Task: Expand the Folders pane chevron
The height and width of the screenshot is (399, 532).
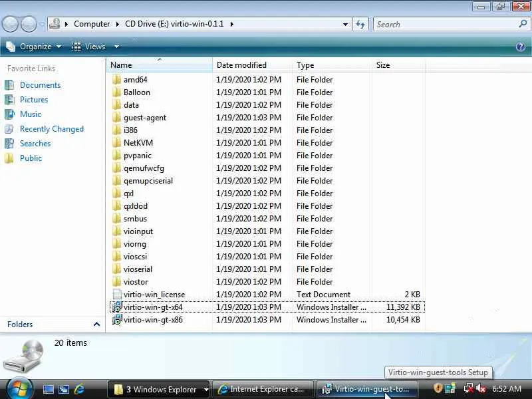Action: click(96, 325)
